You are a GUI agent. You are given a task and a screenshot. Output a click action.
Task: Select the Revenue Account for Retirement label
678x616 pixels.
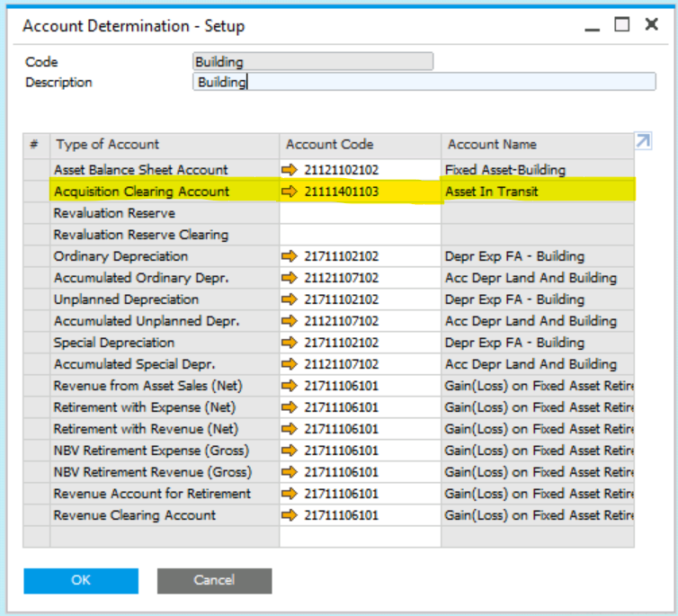pyautogui.click(x=152, y=494)
